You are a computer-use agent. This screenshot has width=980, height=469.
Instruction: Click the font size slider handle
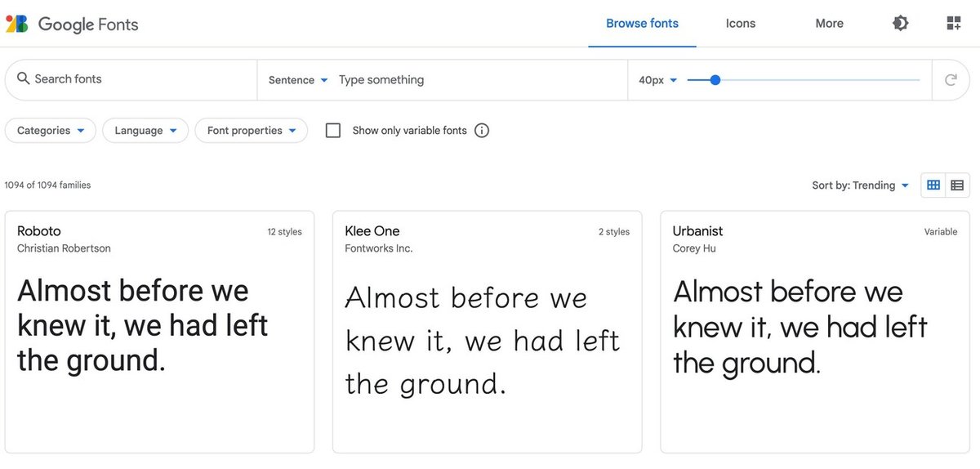(715, 80)
